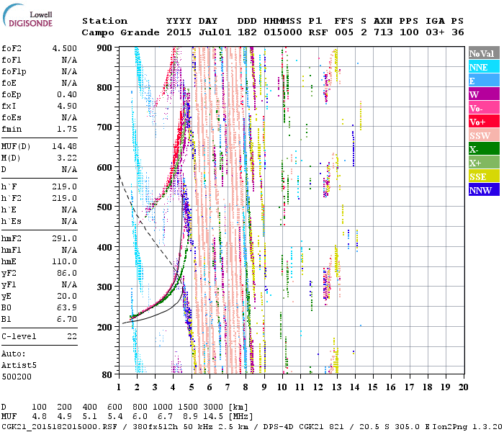This screenshot has width=504, height=432.
Task: Click the Campo Grande station name
Action: pos(120,32)
